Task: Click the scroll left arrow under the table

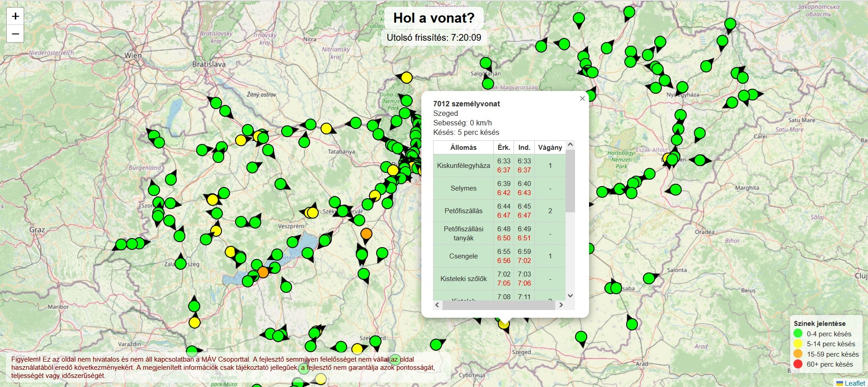Action: [437, 305]
